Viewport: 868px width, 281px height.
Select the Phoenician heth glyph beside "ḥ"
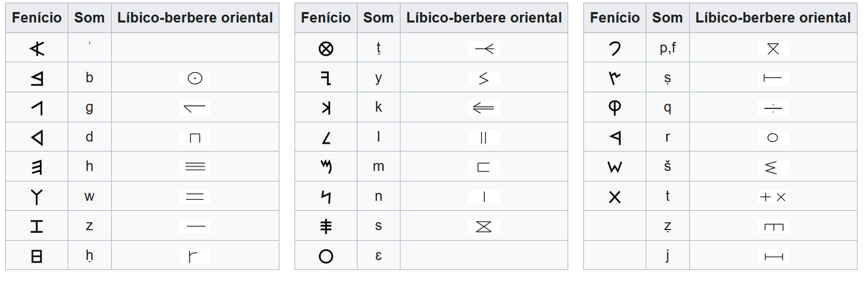tap(37, 256)
